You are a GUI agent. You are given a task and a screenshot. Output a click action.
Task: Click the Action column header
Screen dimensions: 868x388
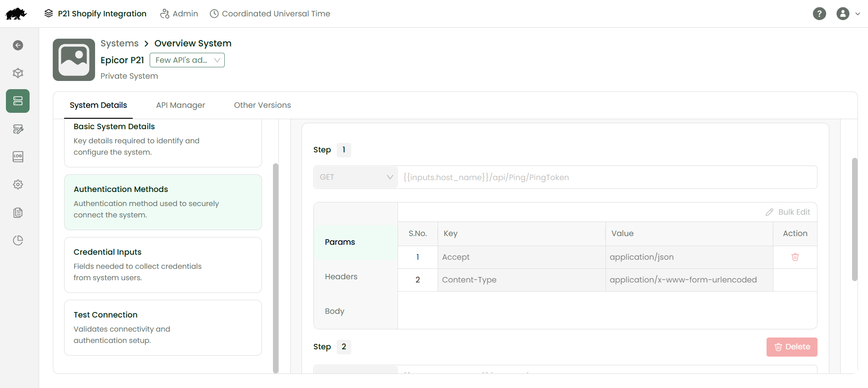tap(795, 233)
